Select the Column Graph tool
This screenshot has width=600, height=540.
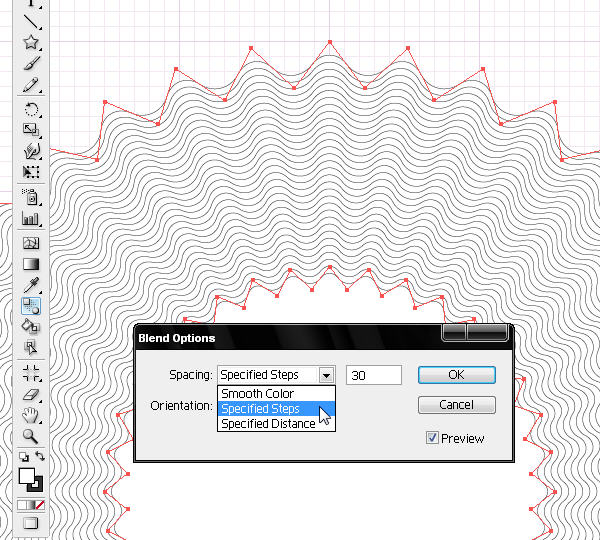pos(31,219)
